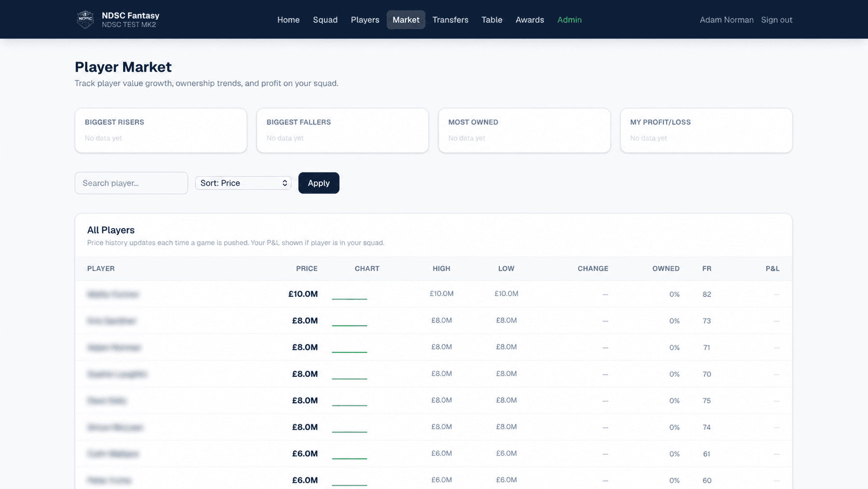Click the price chart for the £10.0M player
The image size is (868, 489).
point(349,294)
